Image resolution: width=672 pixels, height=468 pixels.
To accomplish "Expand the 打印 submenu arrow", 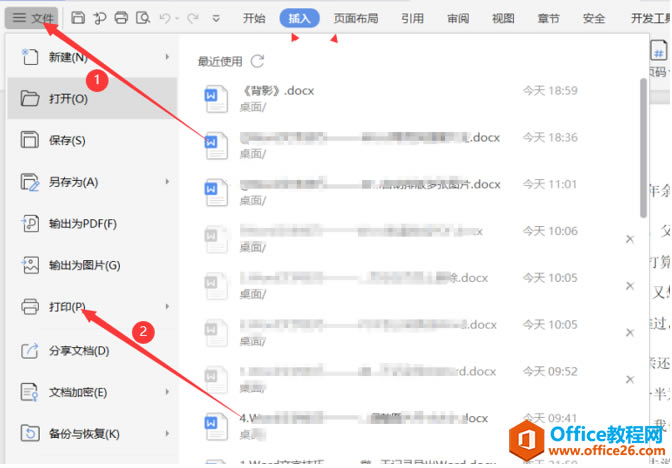I will coord(167,306).
